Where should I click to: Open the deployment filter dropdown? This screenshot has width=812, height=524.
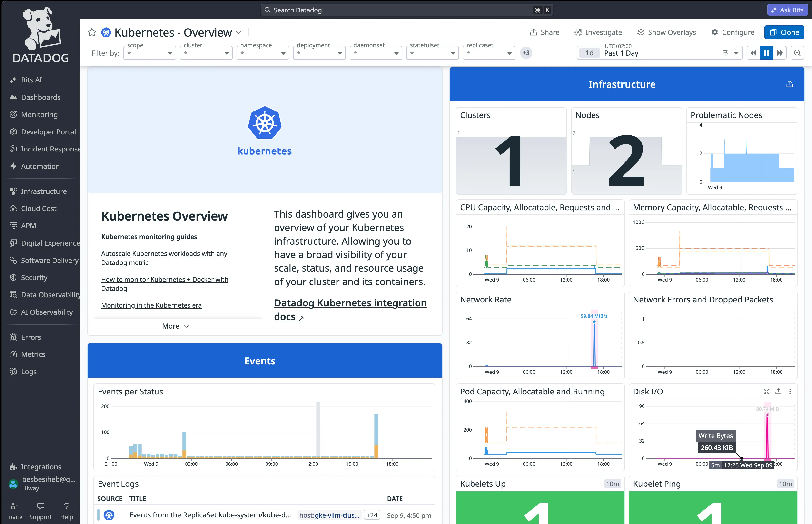pos(319,53)
